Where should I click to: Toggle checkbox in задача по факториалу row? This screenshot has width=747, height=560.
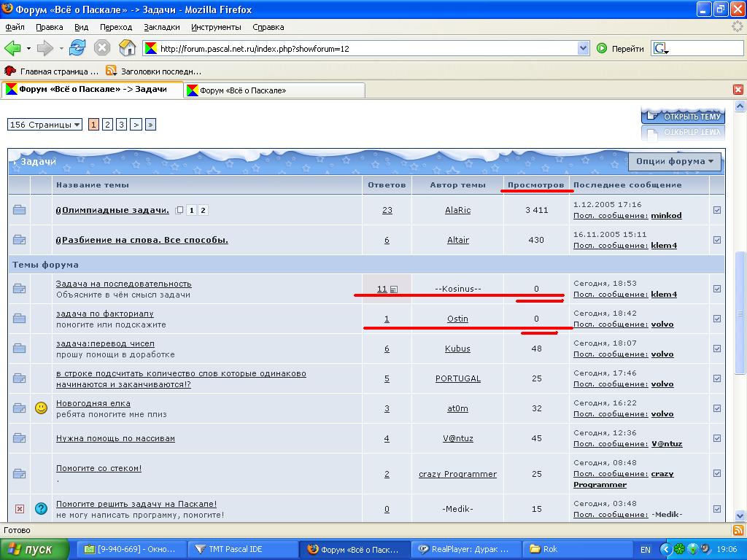click(716, 319)
